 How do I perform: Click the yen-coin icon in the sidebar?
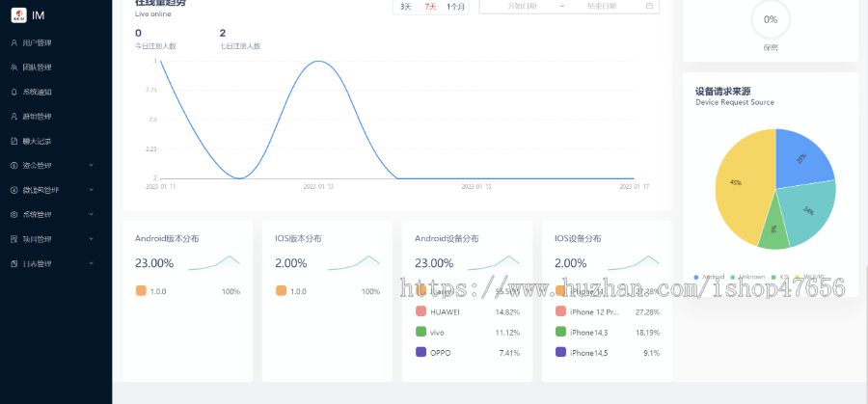[14, 190]
